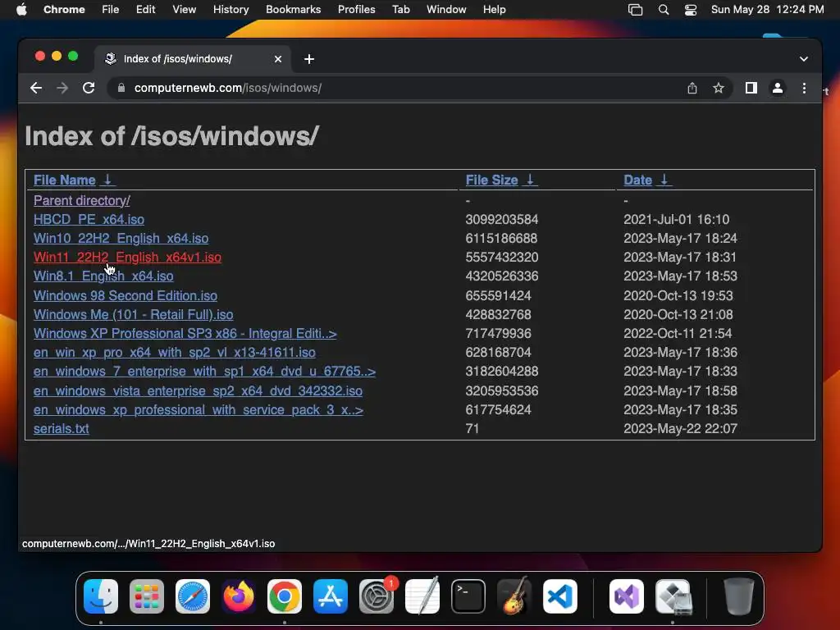Viewport: 840px width, 630px height.
Task: Click date 2023-May-22 22:07
Action: click(x=680, y=428)
